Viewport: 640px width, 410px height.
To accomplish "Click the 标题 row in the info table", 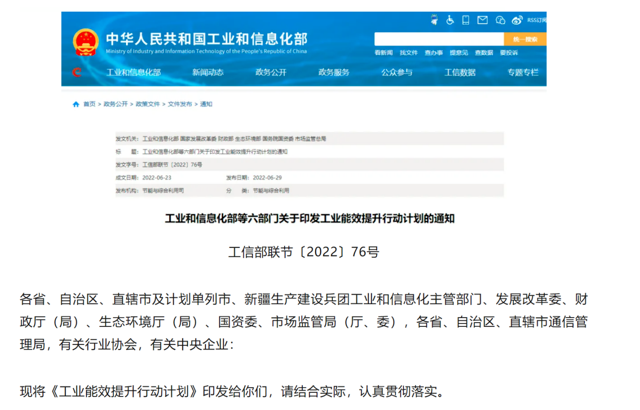I will [x=309, y=152].
